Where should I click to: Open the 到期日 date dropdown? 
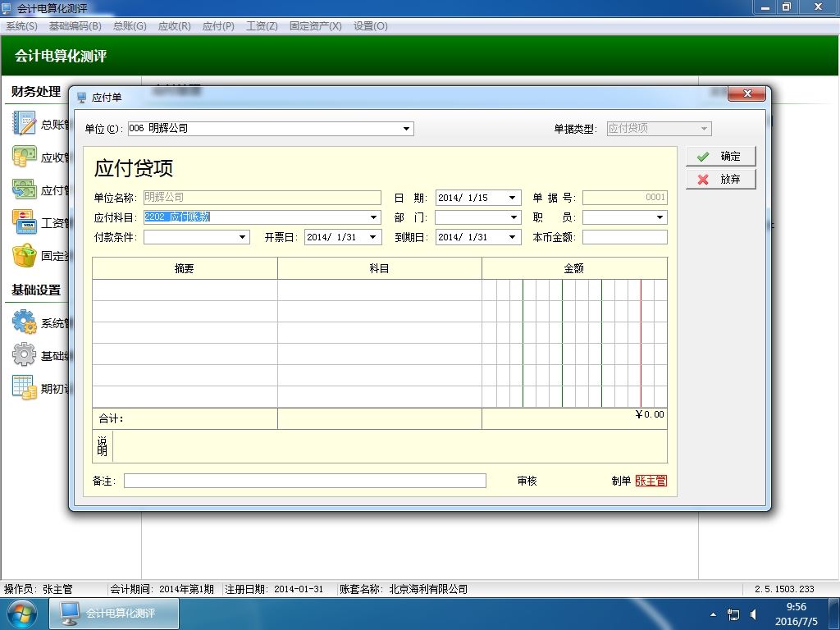coord(512,237)
